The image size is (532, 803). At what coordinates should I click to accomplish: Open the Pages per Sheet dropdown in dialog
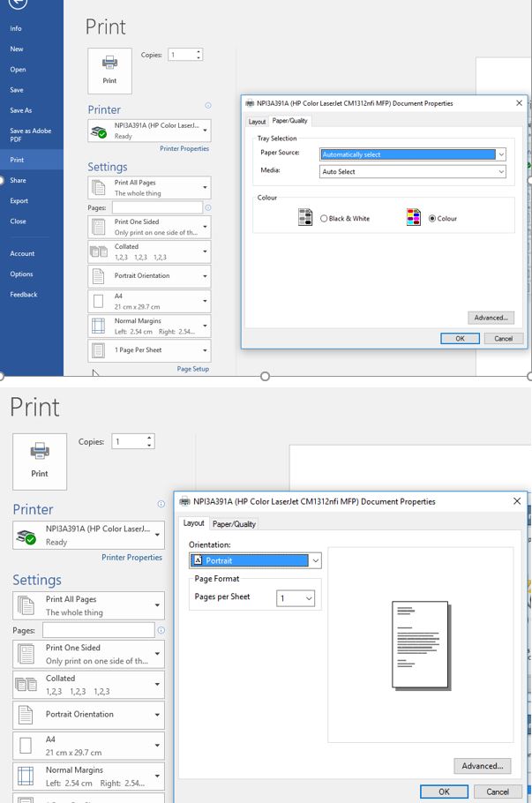click(296, 598)
